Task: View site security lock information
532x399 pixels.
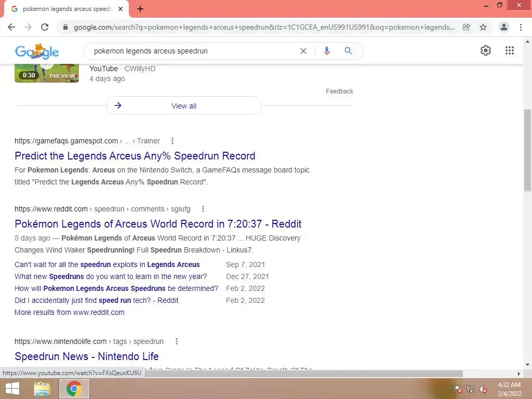Action: coord(65,27)
